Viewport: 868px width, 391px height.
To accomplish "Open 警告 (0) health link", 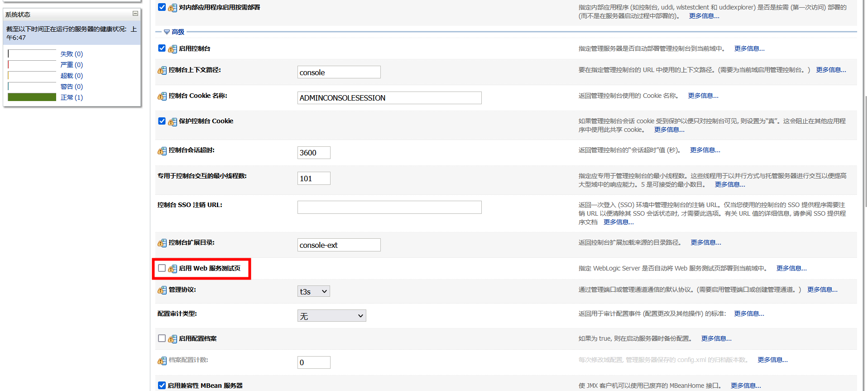I will (x=72, y=86).
